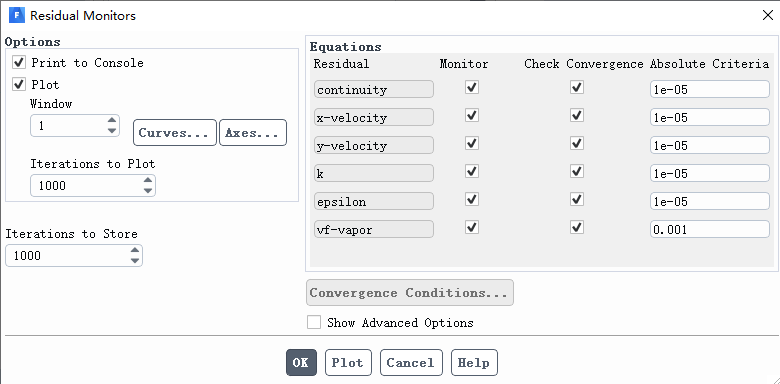The image size is (780, 384).
Task: Toggle Check Convergence for epsilon
Action: [577, 200]
